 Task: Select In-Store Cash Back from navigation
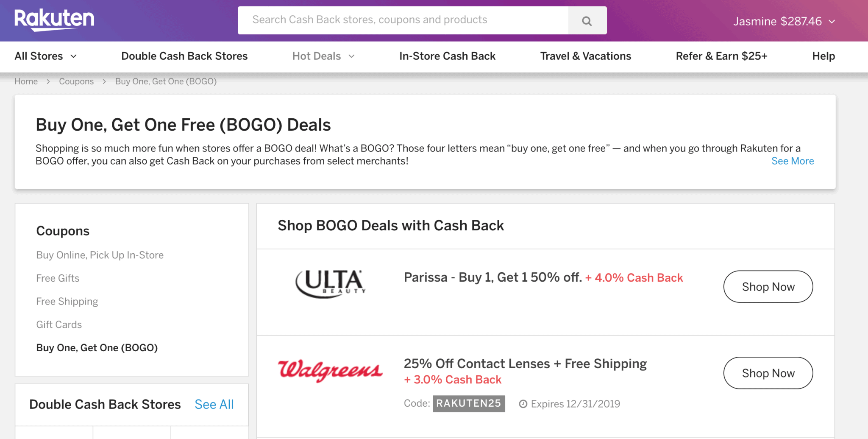point(447,56)
